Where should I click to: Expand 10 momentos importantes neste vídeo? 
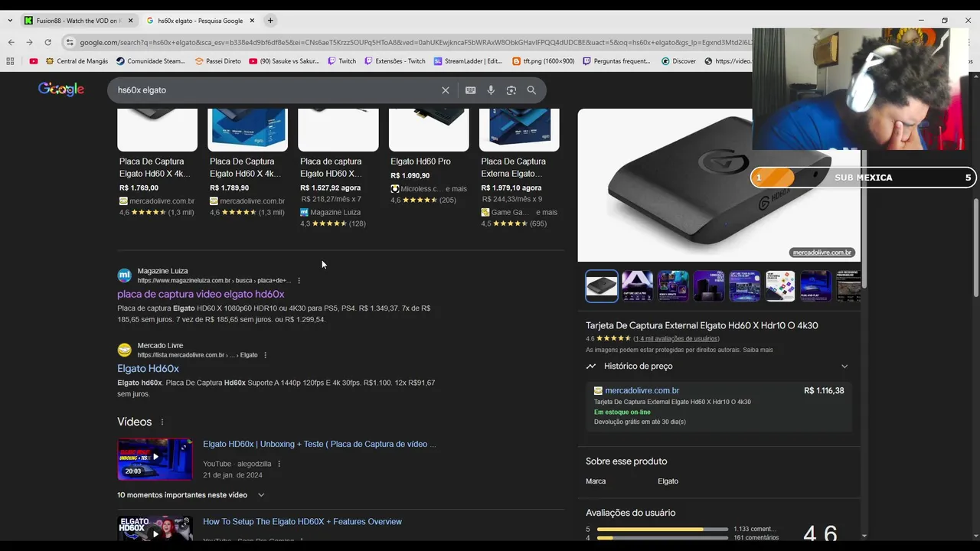click(191, 495)
